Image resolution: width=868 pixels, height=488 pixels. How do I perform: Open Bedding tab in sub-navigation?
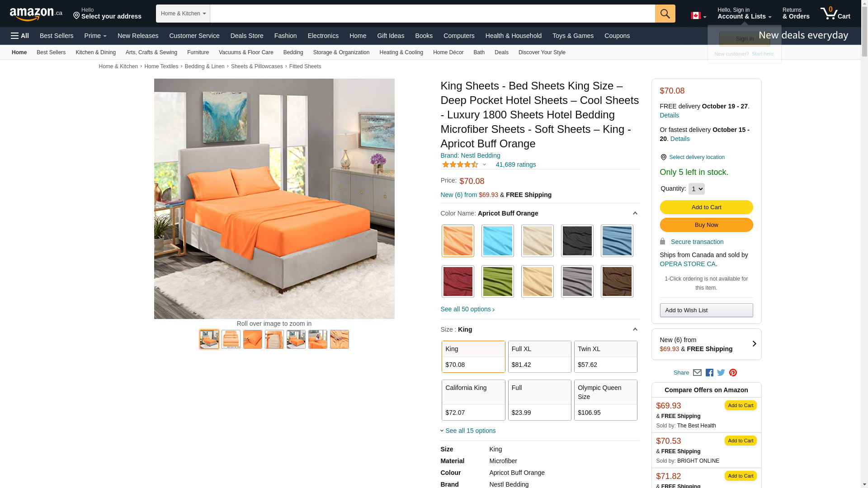293,52
